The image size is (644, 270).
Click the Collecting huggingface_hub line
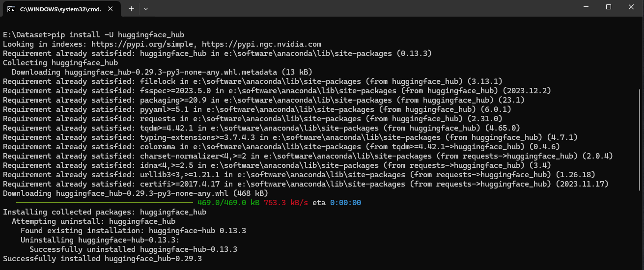click(x=60, y=63)
